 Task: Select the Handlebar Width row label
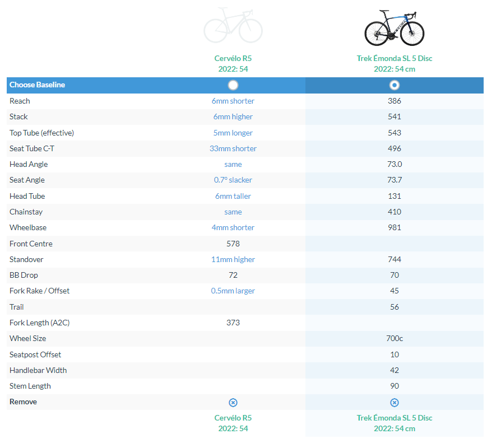tap(38, 370)
